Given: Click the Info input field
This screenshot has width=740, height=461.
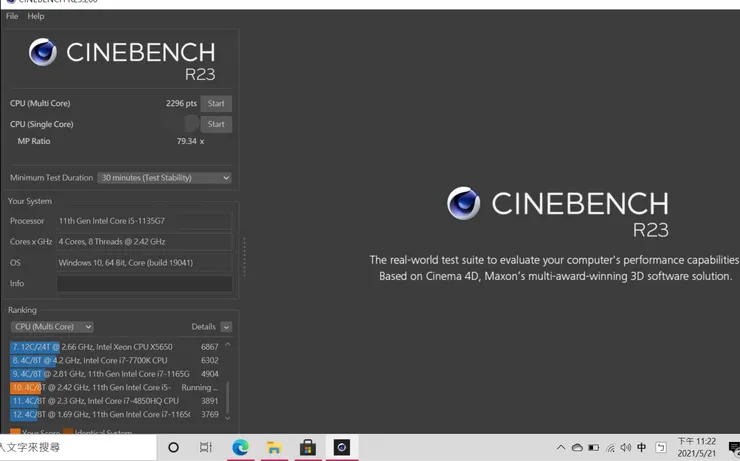Looking at the screenshot, I should (144, 283).
